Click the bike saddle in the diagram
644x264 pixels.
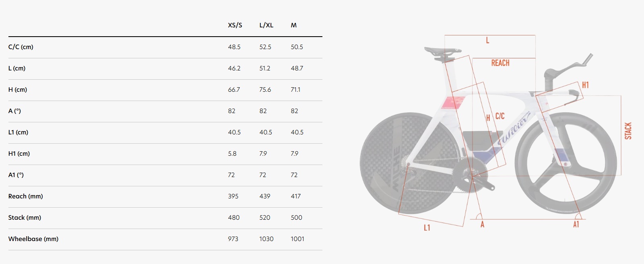[442, 51]
